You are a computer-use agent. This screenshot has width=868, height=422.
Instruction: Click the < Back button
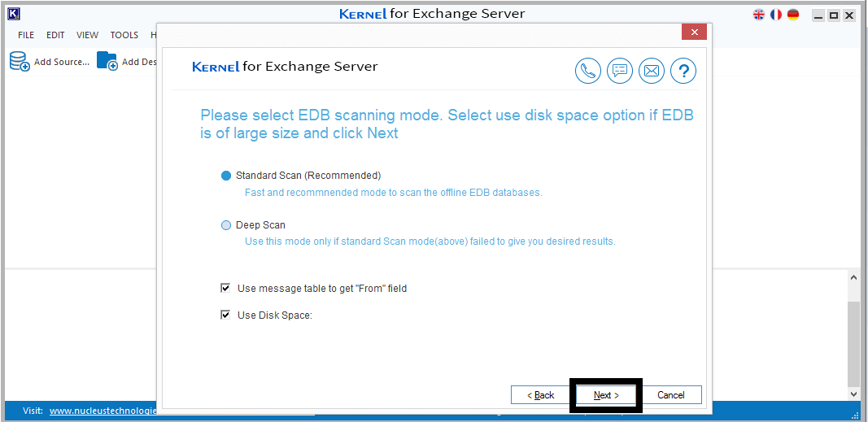coord(540,395)
